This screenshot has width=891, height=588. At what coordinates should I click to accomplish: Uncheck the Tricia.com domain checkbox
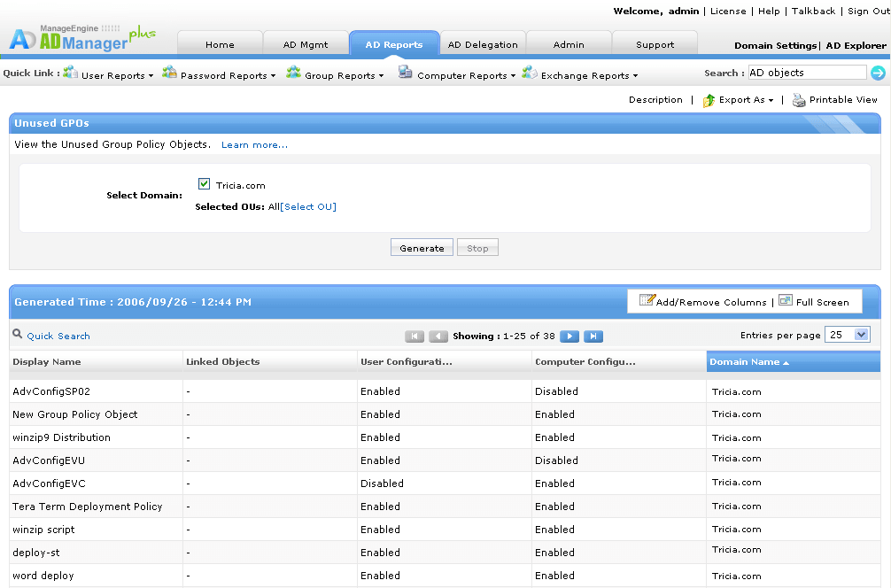tap(204, 183)
